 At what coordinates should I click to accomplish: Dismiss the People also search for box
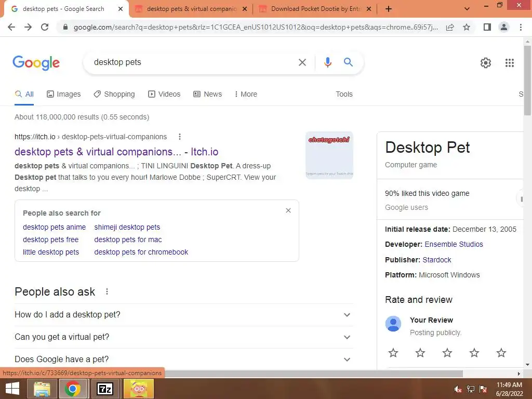pyautogui.click(x=288, y=210)
